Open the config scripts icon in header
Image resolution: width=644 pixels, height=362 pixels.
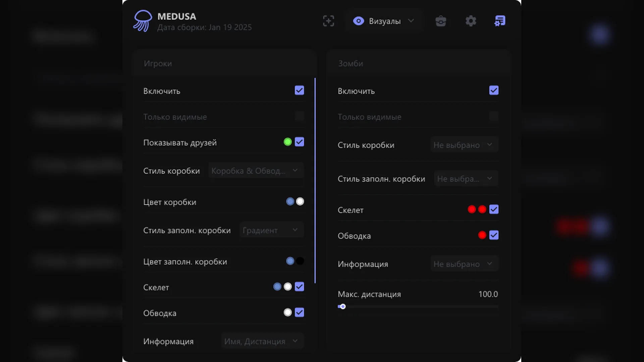point(500,21)
